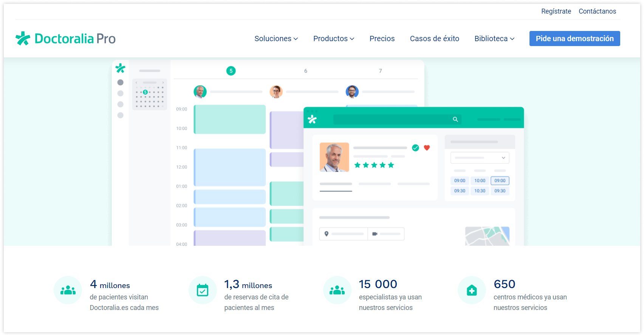Screen dimensions: 644x336
Task: Click the search magnifier icon in green bar
Action: [455, 119]
